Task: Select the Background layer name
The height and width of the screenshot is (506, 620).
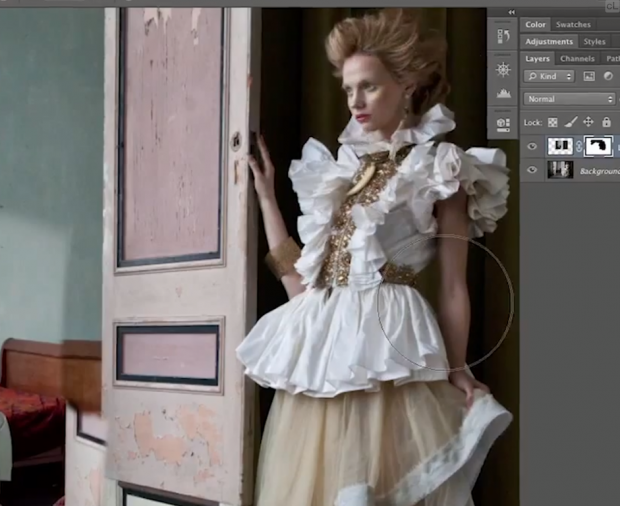Action: pos(599,171)
